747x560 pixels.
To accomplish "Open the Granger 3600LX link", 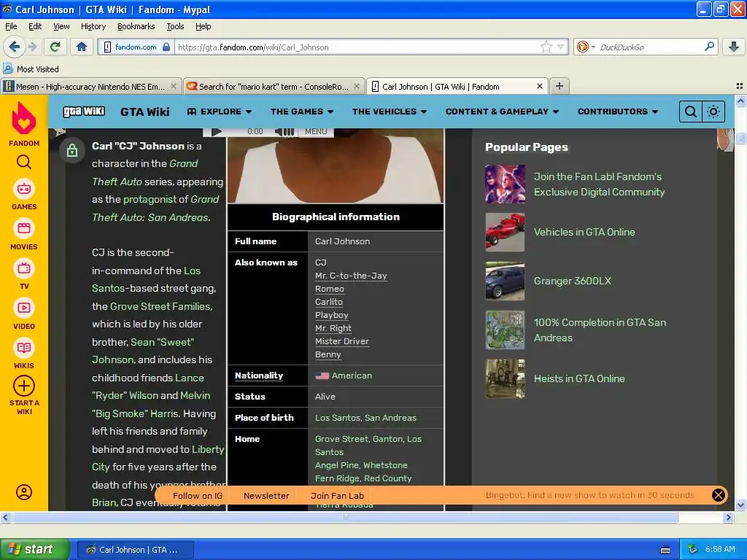I will tap(572, 281).
